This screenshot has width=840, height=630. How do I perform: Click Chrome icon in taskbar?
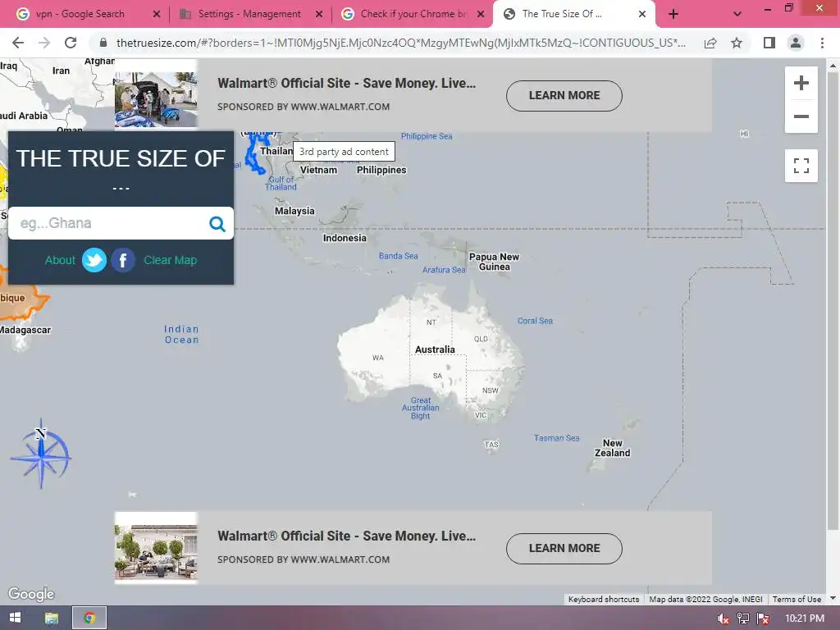pos(89,619)
